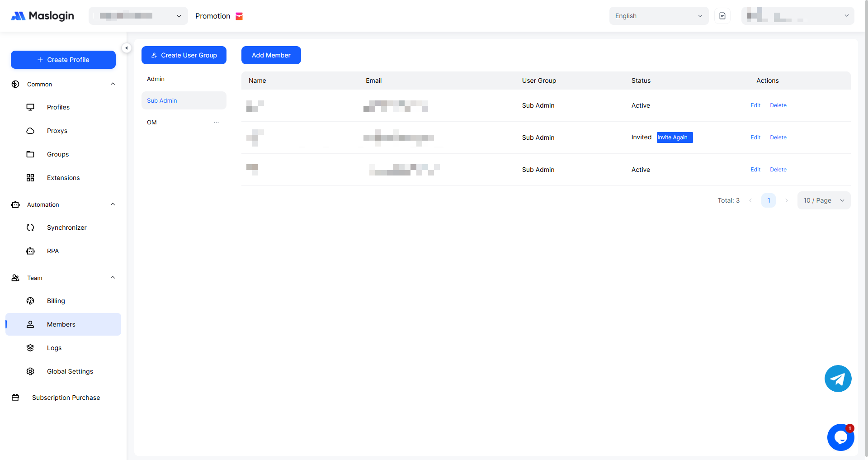Delete the first Sub Admin member
Screen dimensions: 868x460
(x=778, y=105)
